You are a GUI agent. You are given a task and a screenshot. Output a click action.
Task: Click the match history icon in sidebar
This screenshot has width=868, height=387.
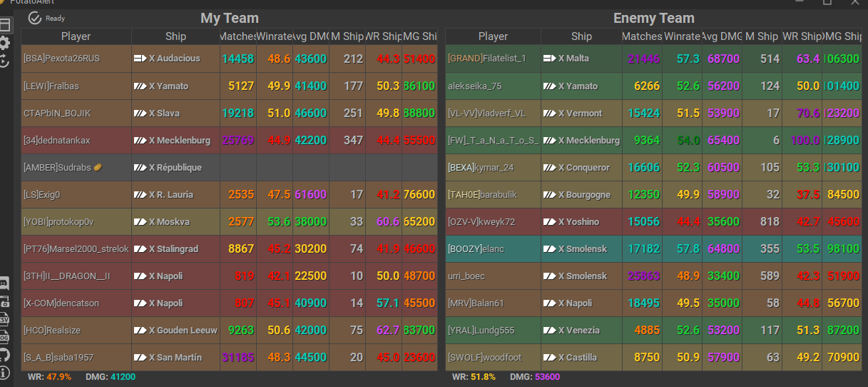(x=5, y=61)
